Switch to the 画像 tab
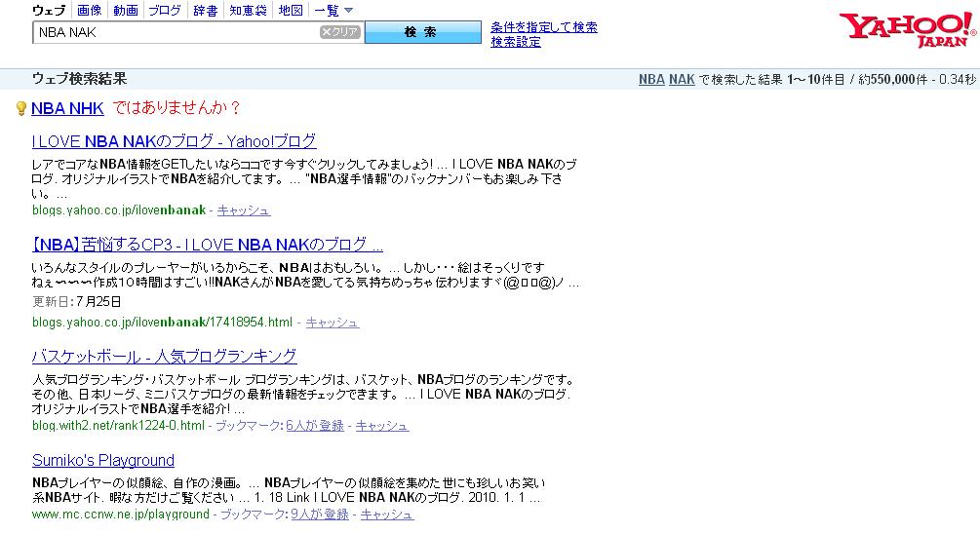This screenshot has width=980, height=534. click(x=90, y=10)
